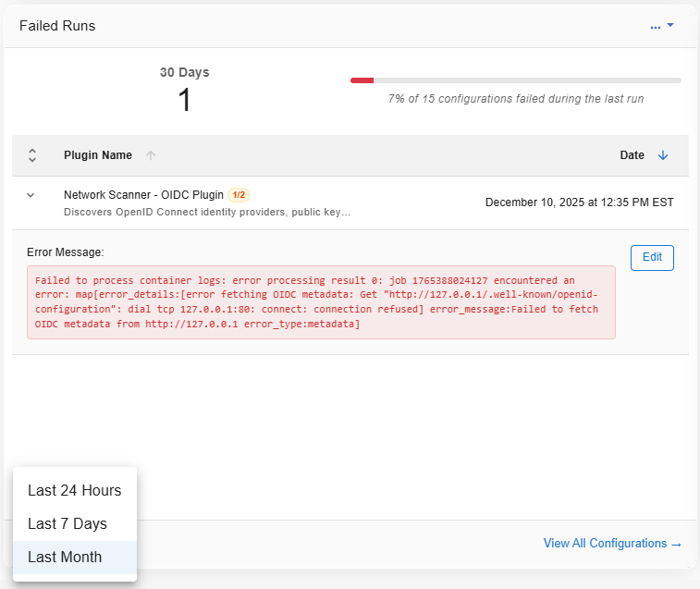The width and height of the screenshot is (700, 589).
Task: Select the Last Month option
Action: pos(65,557)
